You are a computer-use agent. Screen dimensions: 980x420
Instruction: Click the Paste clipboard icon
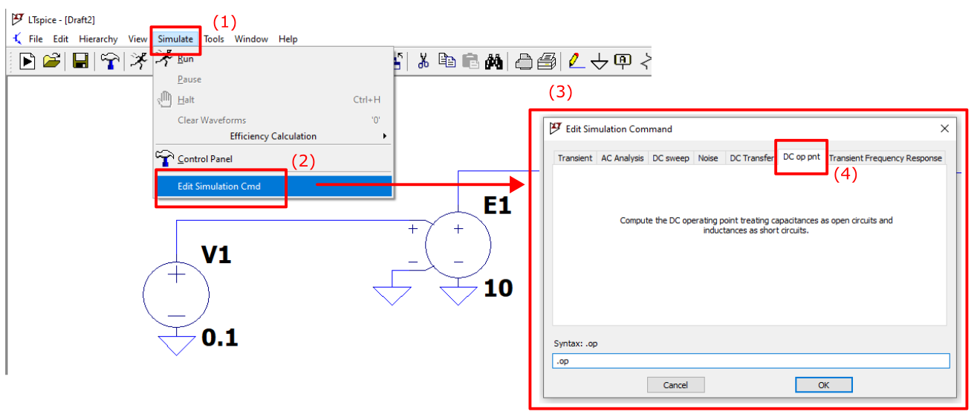pos(471,61)
